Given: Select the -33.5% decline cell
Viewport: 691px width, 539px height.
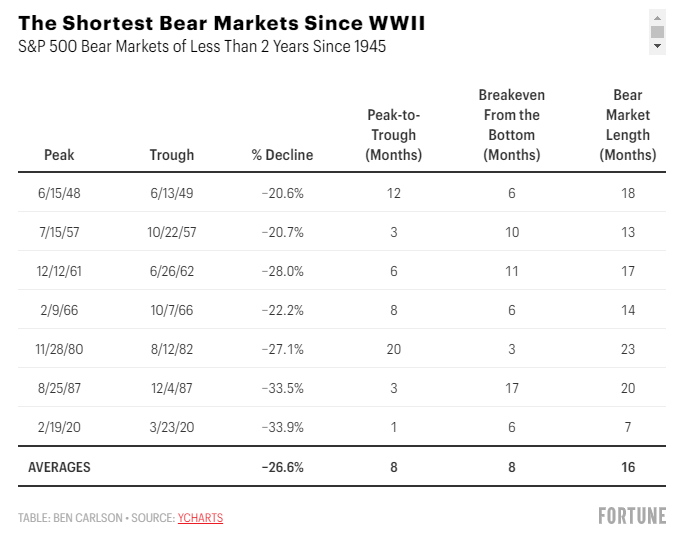Looking at the screenshot, I should click(282, 388).
